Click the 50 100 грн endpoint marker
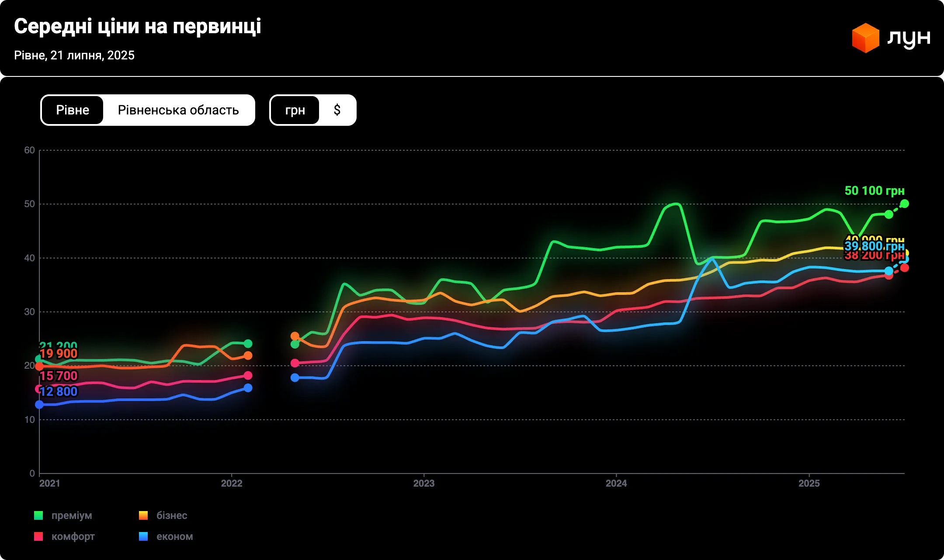This screenshot has width=944, height=560. pyautogui.click(x=904, y=204)
